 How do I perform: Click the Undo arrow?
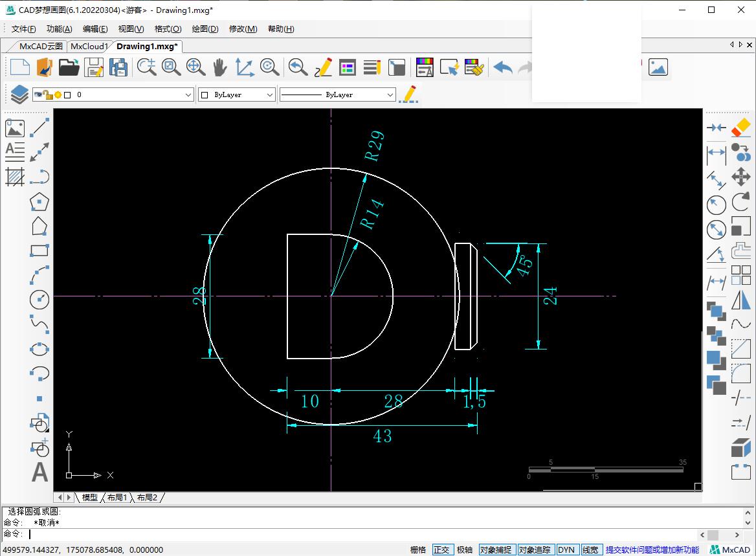click(502, 67)
